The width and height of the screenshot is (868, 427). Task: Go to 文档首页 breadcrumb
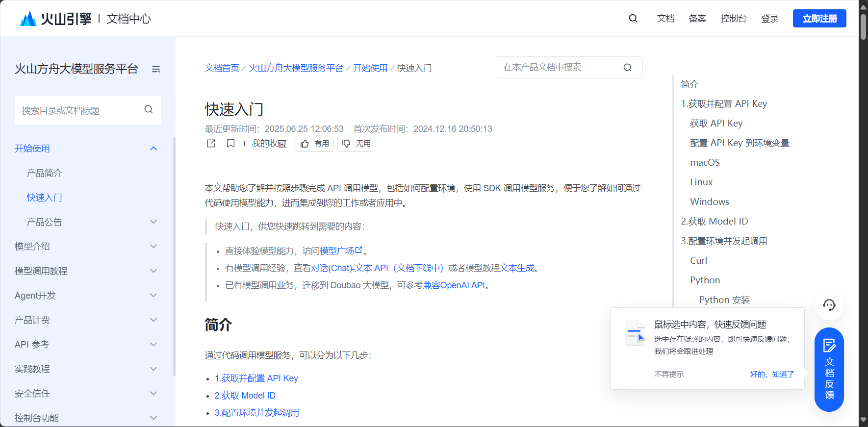coord(222,68)
